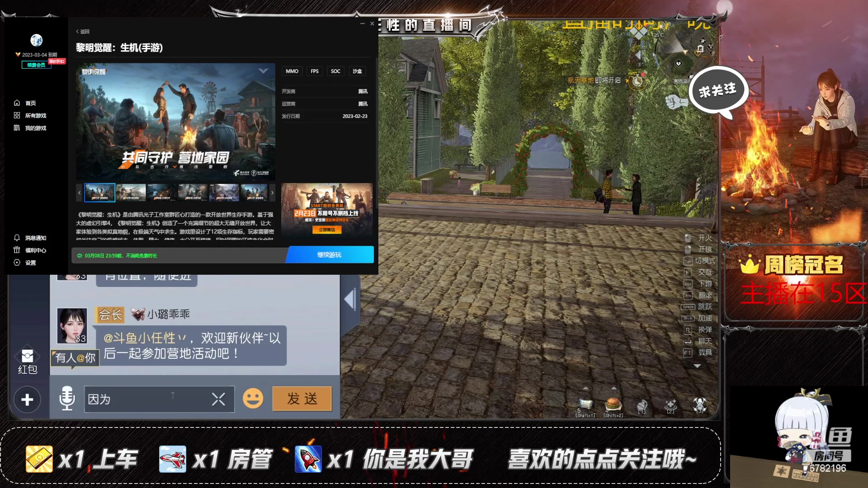Click the 发送 send button

(x=302, y=399)
